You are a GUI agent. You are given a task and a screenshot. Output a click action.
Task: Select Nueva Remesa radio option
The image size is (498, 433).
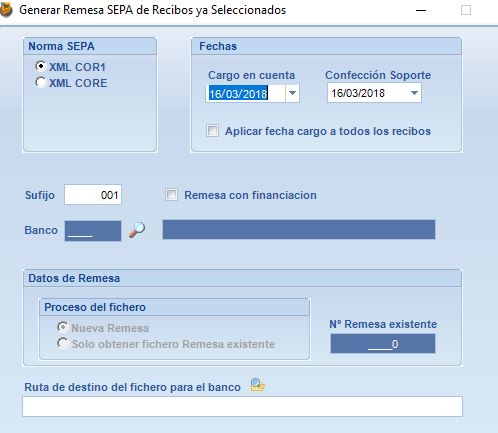pyautogui.click(x=62, y=327)
